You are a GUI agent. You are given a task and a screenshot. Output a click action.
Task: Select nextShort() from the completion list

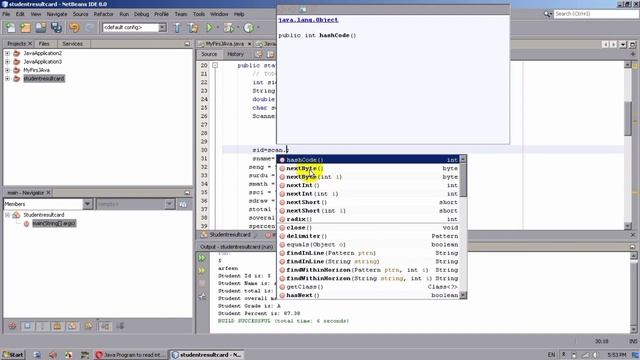click(x=369, y=202)
